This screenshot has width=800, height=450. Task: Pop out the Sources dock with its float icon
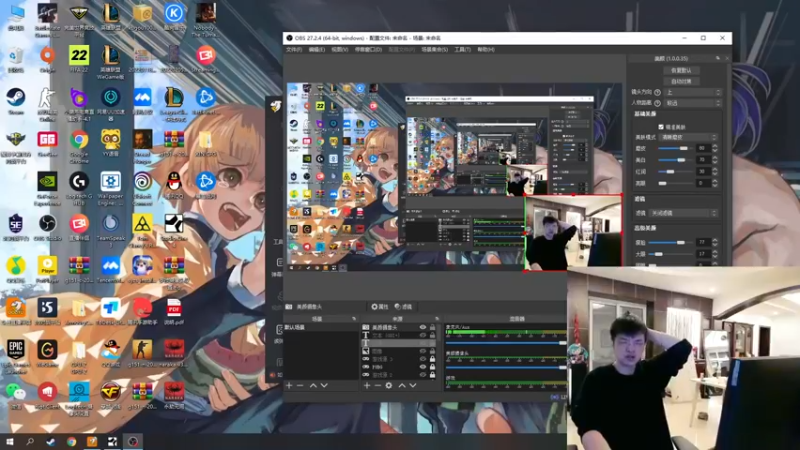[437, 319]
